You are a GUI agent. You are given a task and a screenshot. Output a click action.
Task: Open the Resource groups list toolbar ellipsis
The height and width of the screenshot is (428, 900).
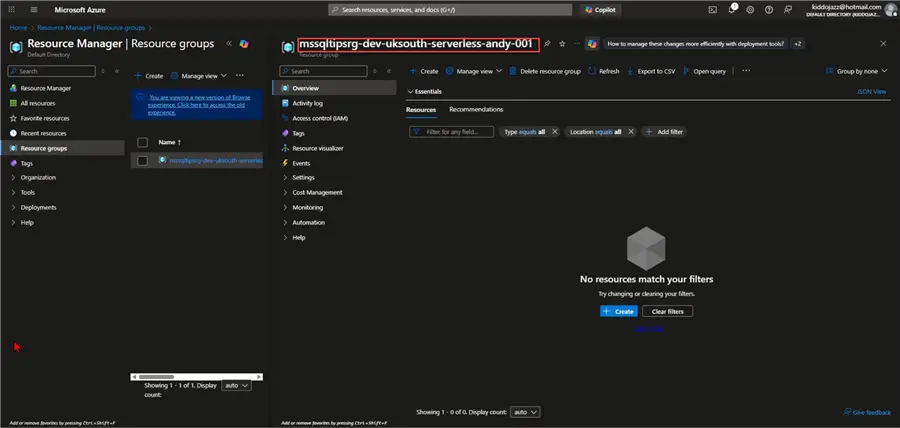[240, 76]
